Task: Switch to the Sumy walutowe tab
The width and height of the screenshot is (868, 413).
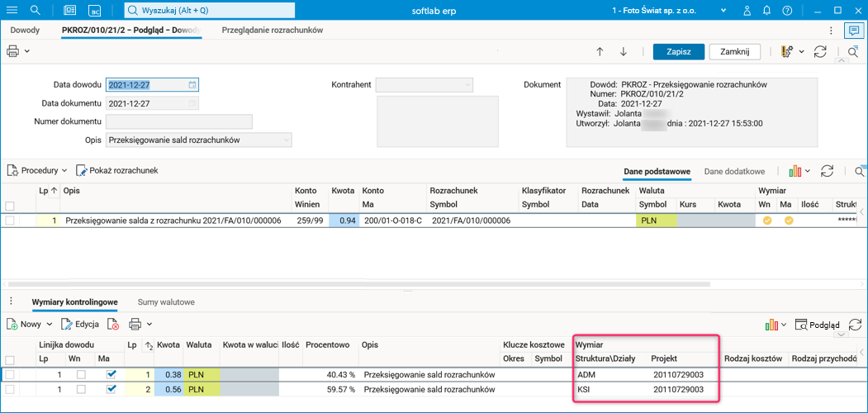Action: [166, 302]
